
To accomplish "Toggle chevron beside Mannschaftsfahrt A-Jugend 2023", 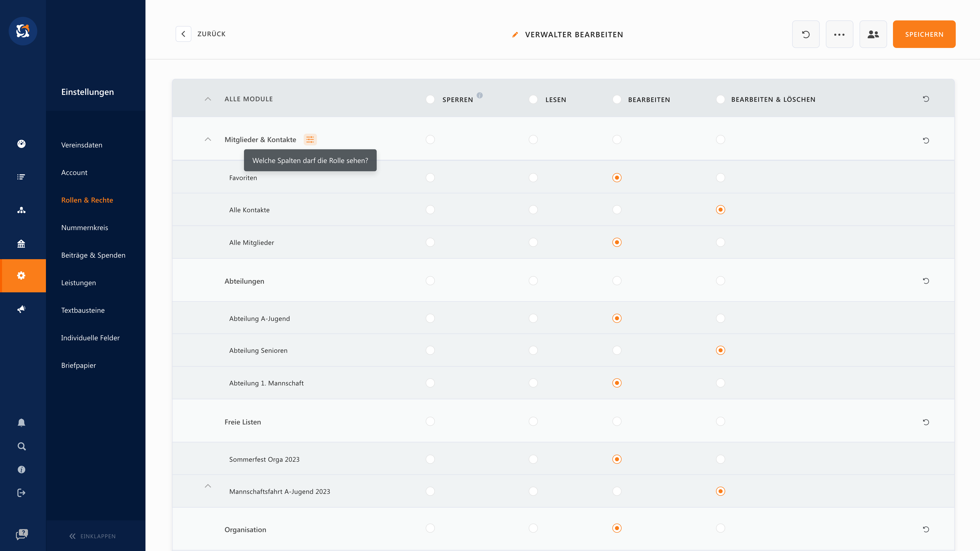I will tap(208, 486).
